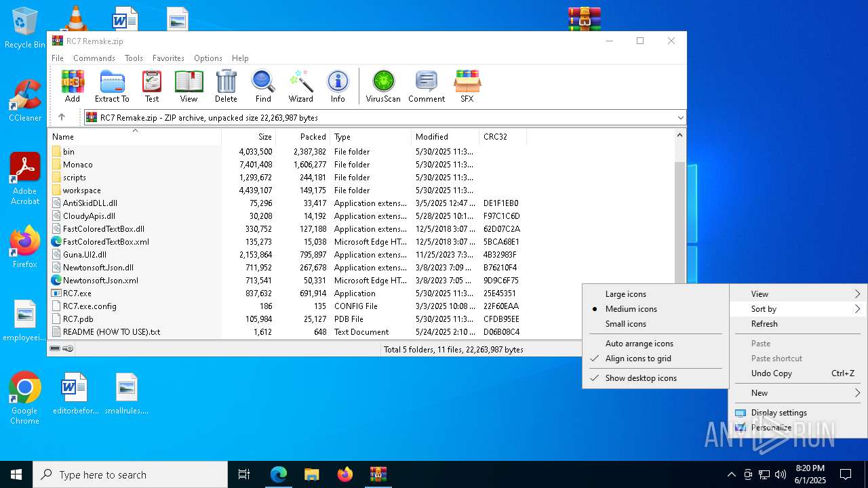This screenshot has width=868, height=488.
Task: Sort by Modified column header
Action: point(445,137)
